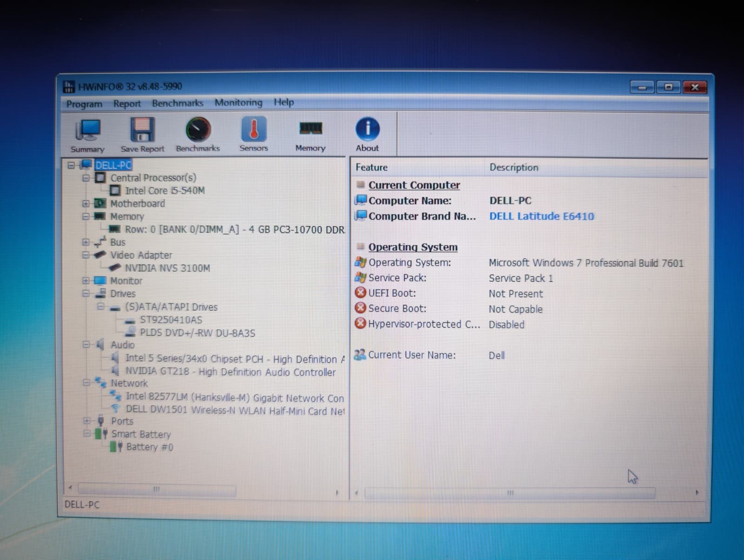Click the Network tree icon

tap(100, 382)
